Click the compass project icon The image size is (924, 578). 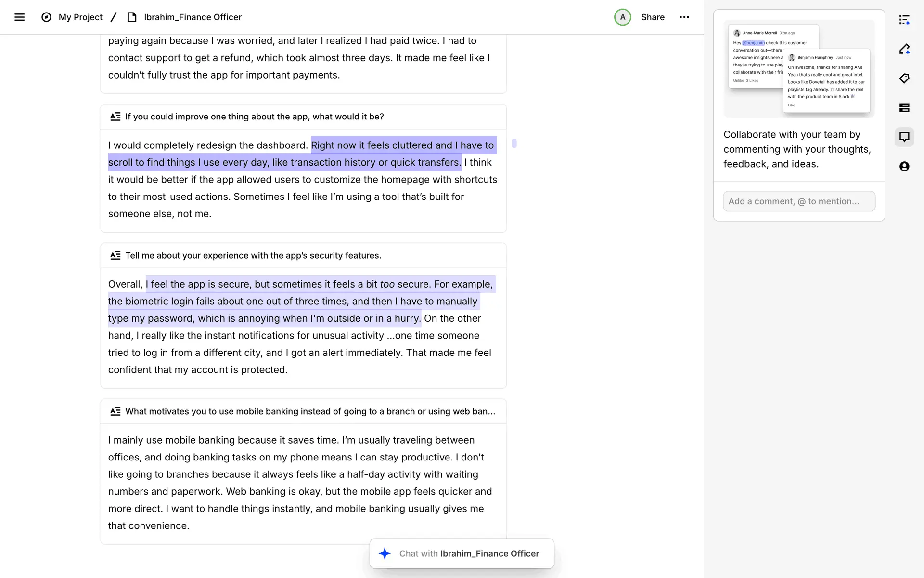[x=46, y=17]
